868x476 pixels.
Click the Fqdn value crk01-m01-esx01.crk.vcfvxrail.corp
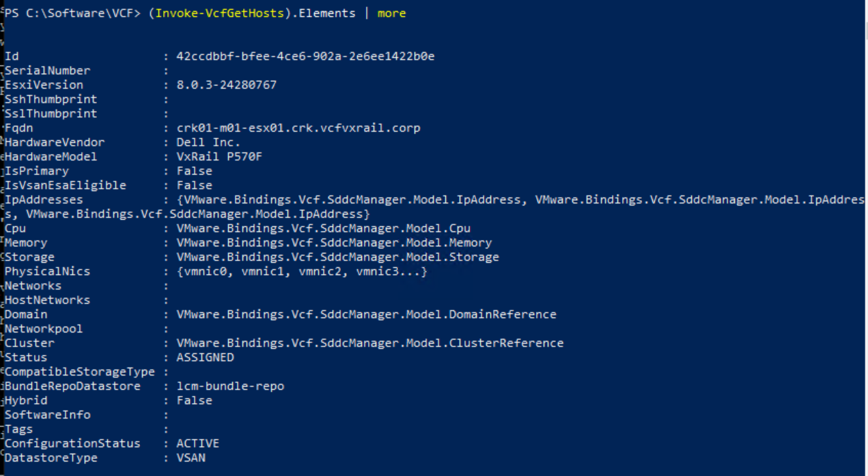(x=298, y=128)
